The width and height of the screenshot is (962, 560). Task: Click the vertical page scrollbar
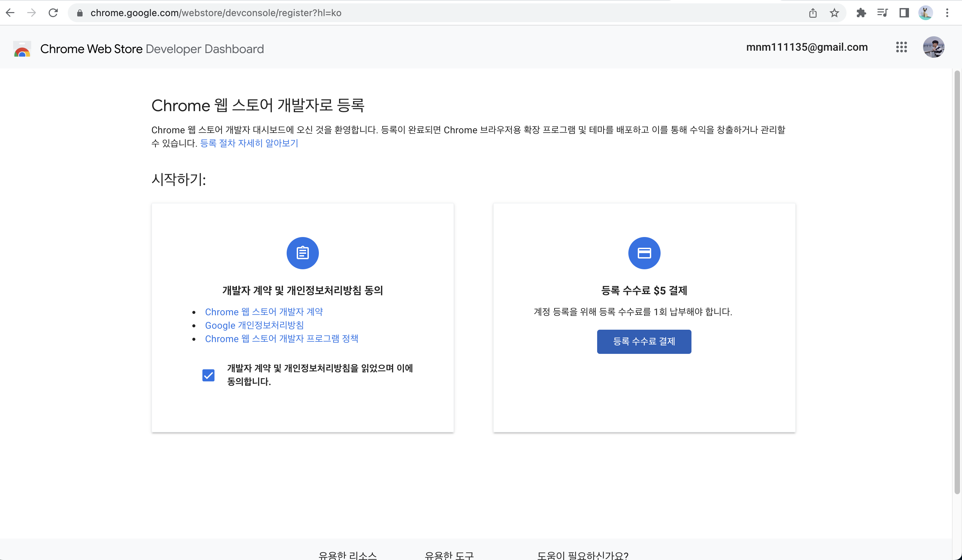(x=957, y=282)
